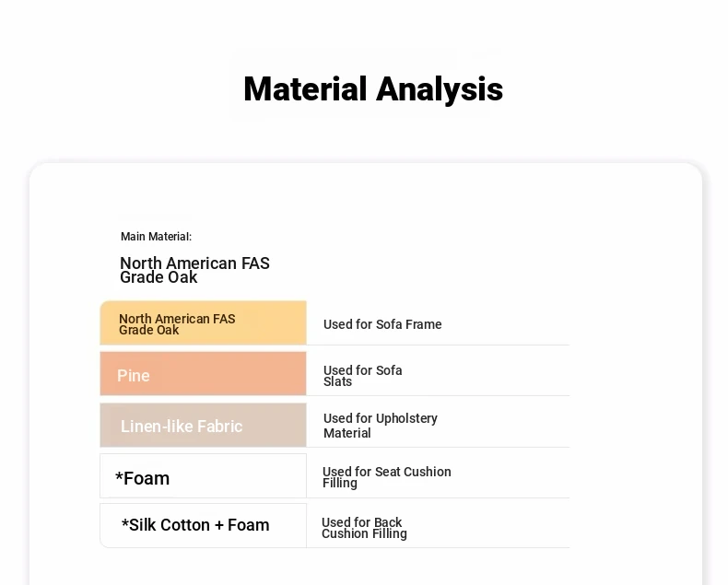
Task: Click the '*Silk Cotton + Foam' cell
Action: (x=203, y=525)
